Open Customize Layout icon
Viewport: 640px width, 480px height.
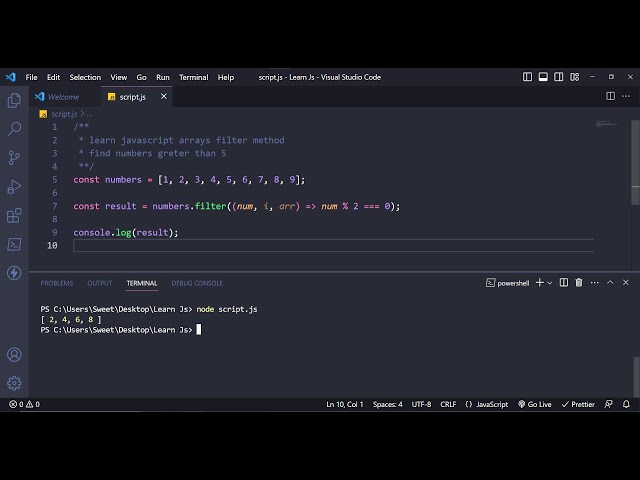tap(575, 77)
